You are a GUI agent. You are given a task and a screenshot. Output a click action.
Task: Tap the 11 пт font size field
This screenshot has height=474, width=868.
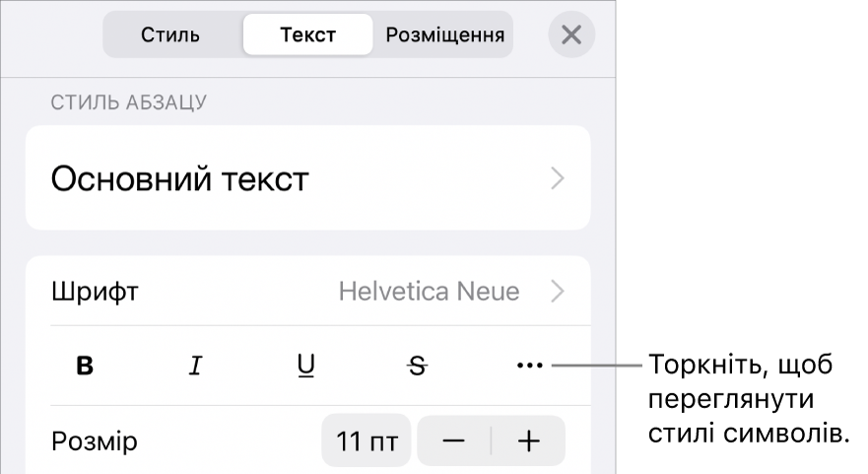[367, 441]
